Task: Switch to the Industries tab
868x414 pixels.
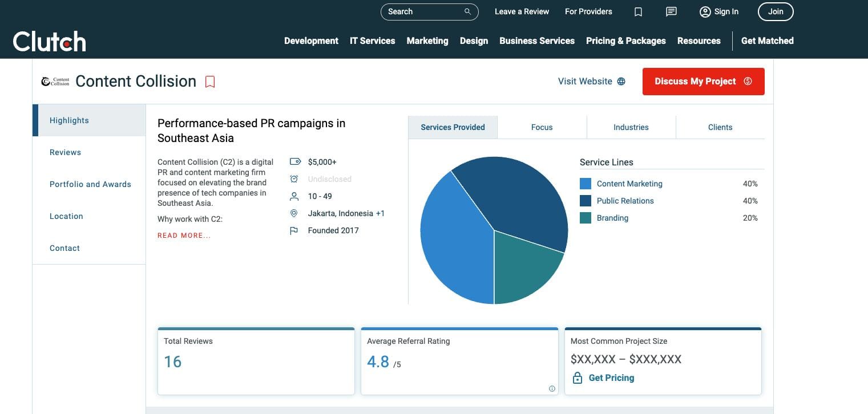Action: pyautogui.click(x=631, y=127)
